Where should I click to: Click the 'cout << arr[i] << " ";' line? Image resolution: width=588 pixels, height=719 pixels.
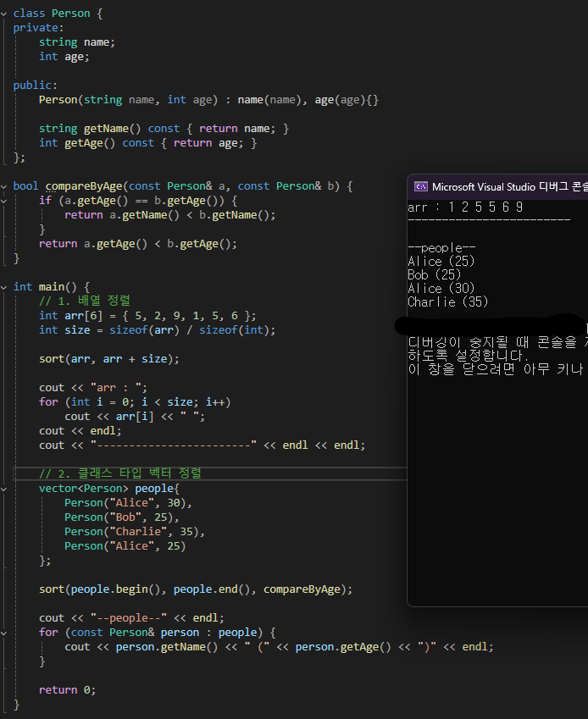[135, 417]
